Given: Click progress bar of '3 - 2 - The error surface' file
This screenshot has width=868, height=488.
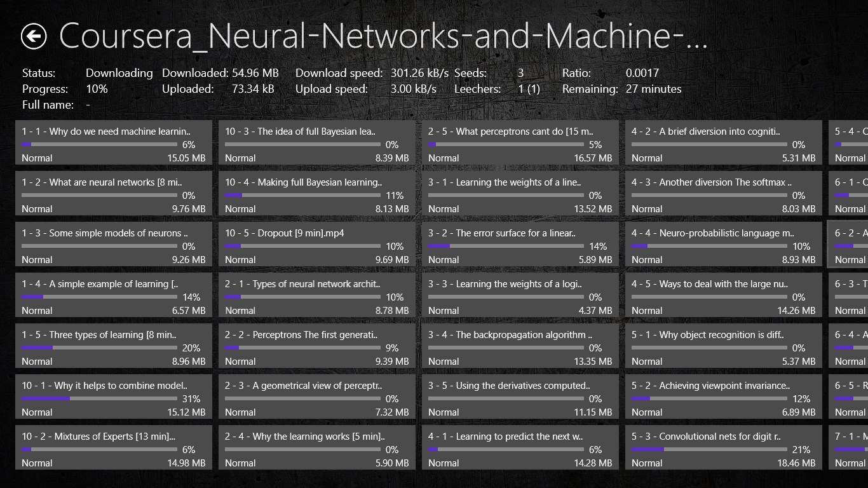Looking at the screenshot, I should tap(505, 246).
